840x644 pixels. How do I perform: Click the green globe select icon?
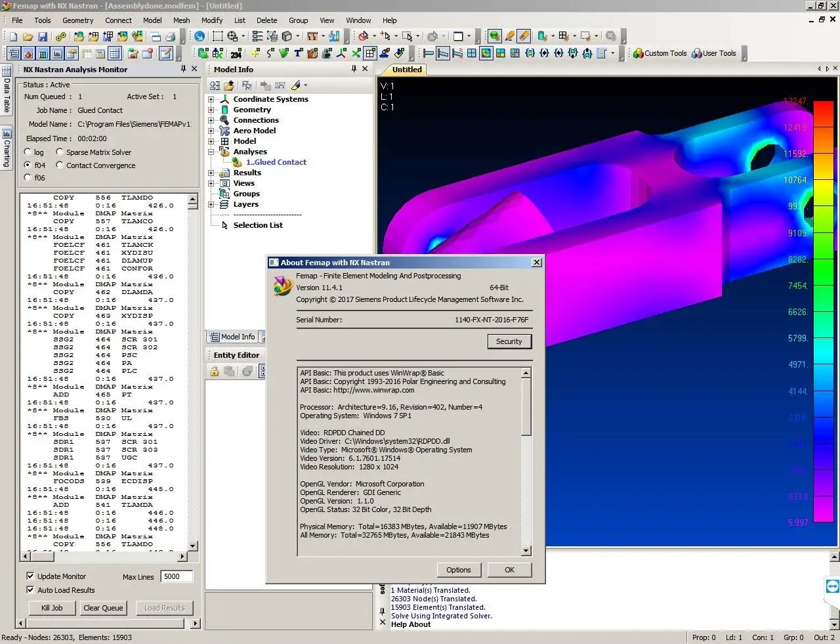[x=495, y=37]
